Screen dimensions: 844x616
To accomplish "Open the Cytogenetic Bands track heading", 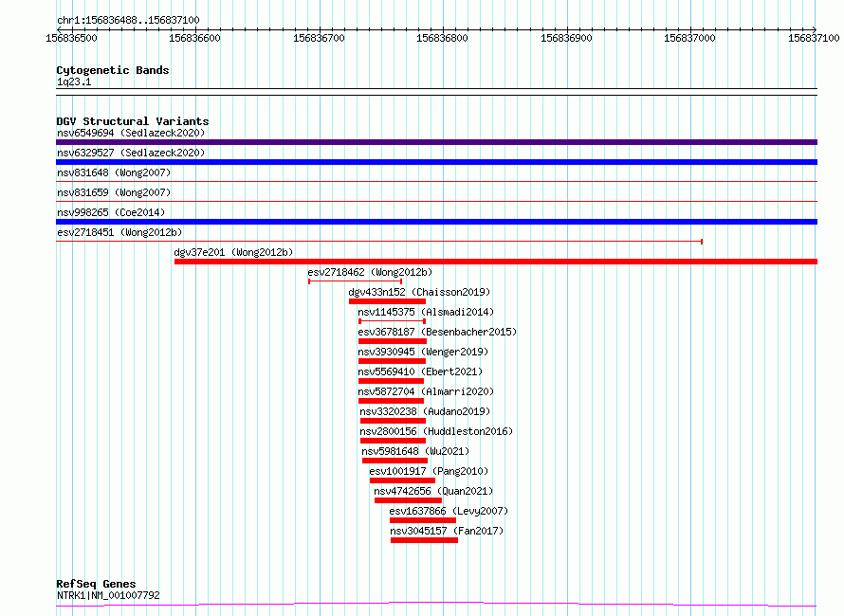I will [x=113, y=70].
